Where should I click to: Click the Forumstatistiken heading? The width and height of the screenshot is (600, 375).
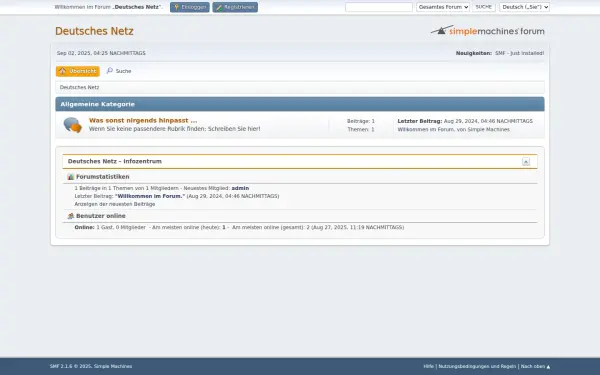[103, 177]
